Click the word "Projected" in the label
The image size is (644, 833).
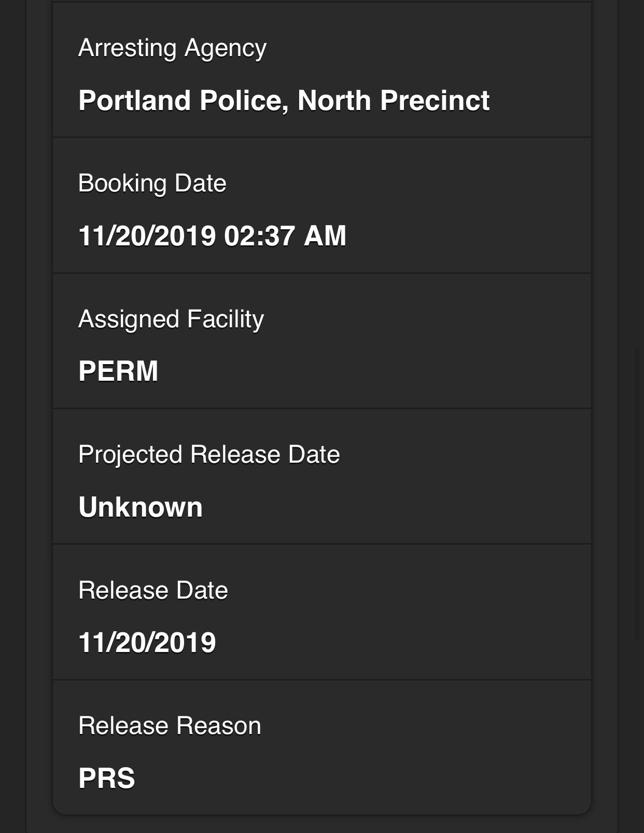point(130,455)
